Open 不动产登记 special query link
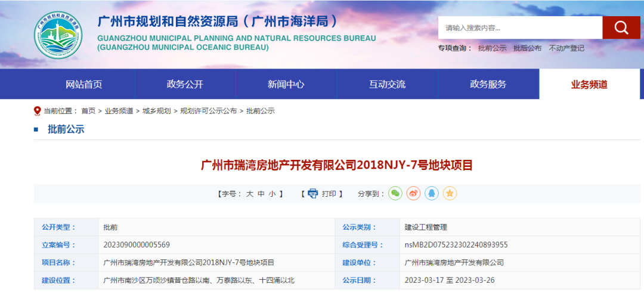This screenshot has height=303, width=644. [566, 48]
